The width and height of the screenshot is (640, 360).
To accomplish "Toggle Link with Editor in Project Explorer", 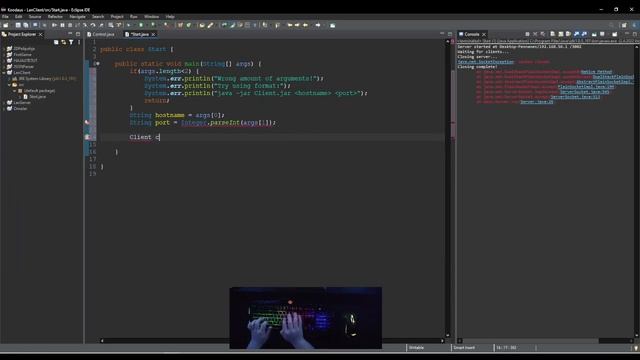I will coord(64,42).
